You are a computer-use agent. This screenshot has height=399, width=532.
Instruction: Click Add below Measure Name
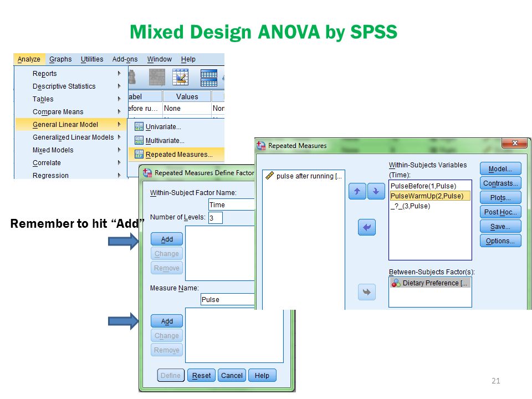pos(167,321)
